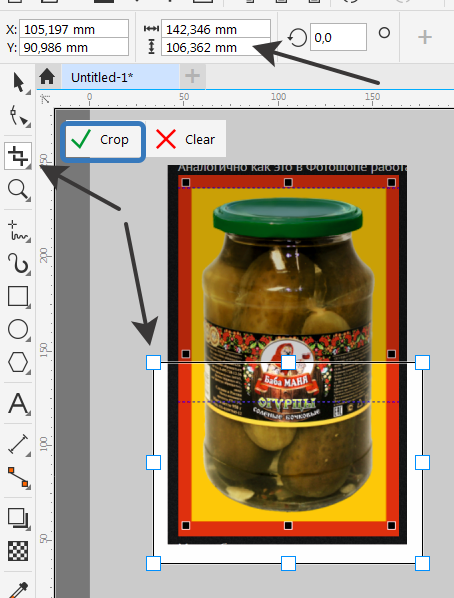
Task: Select the Color Eyedropper tool
Action: click(18, 590)
